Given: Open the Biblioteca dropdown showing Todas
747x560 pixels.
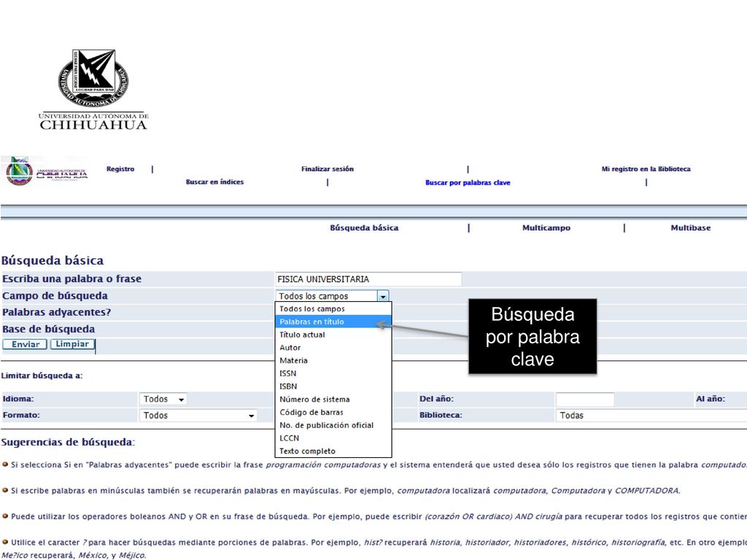Looking at the screenshot, I should pos(651,415).
